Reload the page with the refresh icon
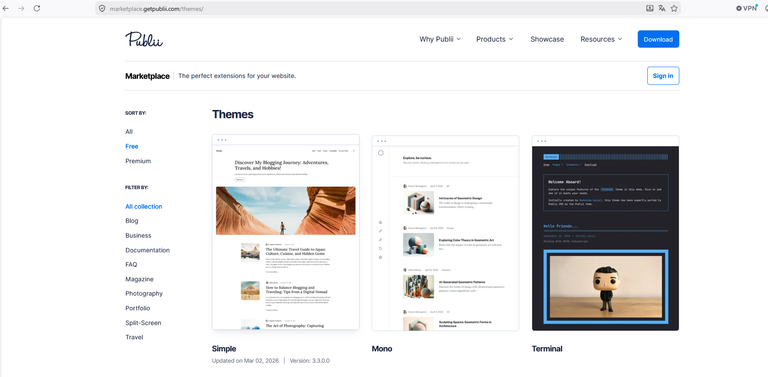Viewport: 768px width, 377px height. click(x=37, y=8)
